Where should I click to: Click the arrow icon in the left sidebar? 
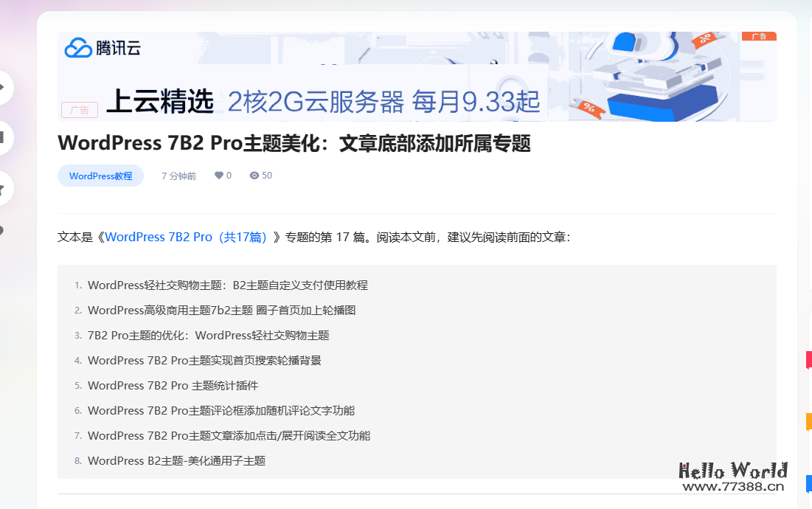[x=4, y=87]
